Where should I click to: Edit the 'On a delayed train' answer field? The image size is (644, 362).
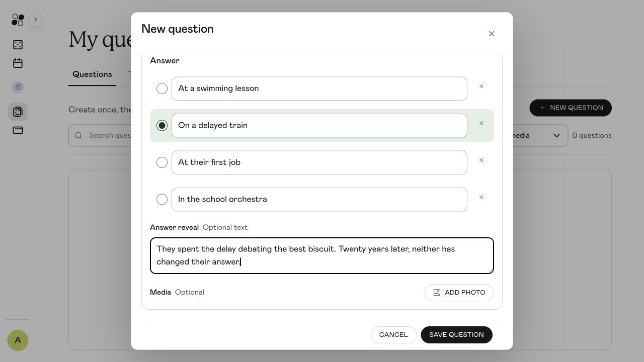319,125
